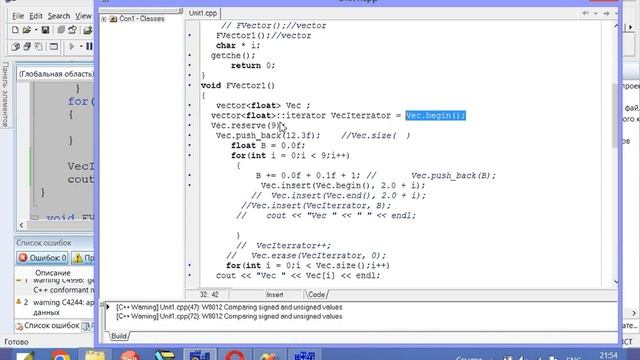Click the View Form toolbar icon
The image size is (640, 360).
[x=27, y=47]
